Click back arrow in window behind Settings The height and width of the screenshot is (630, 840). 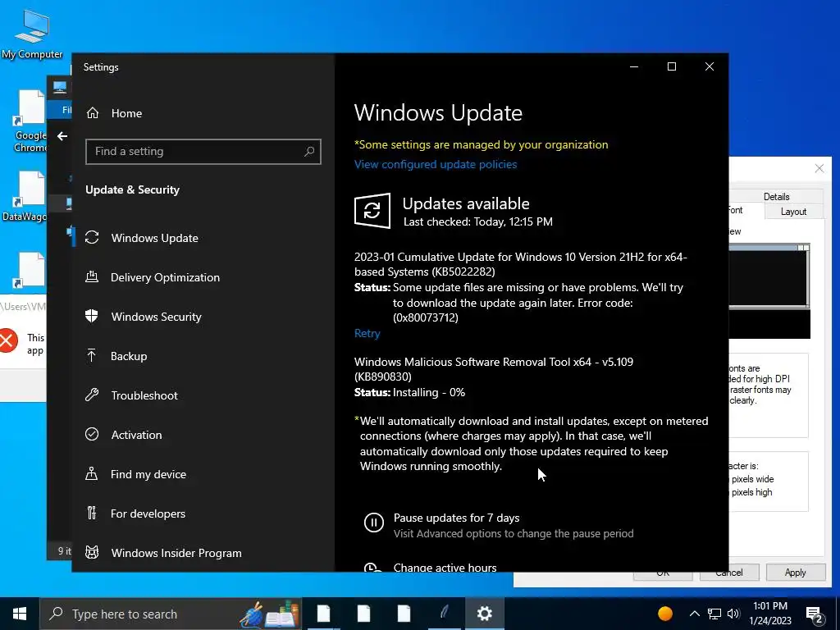click(x=62, y=136)
